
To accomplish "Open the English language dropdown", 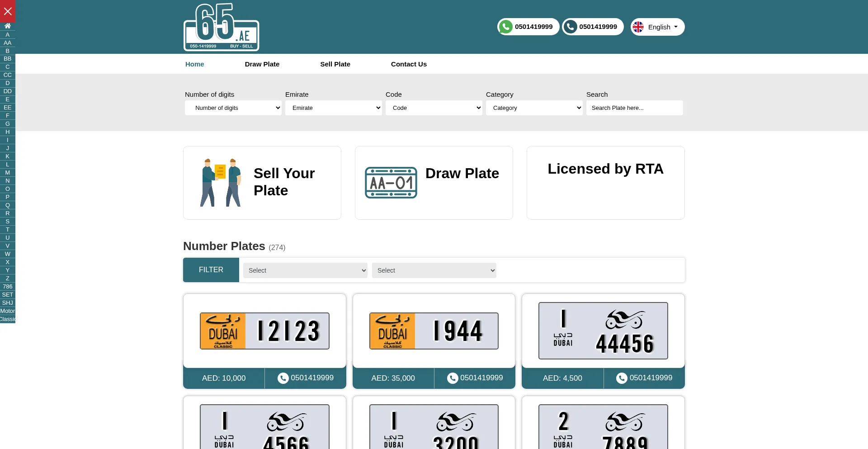I will pos(658,27).
